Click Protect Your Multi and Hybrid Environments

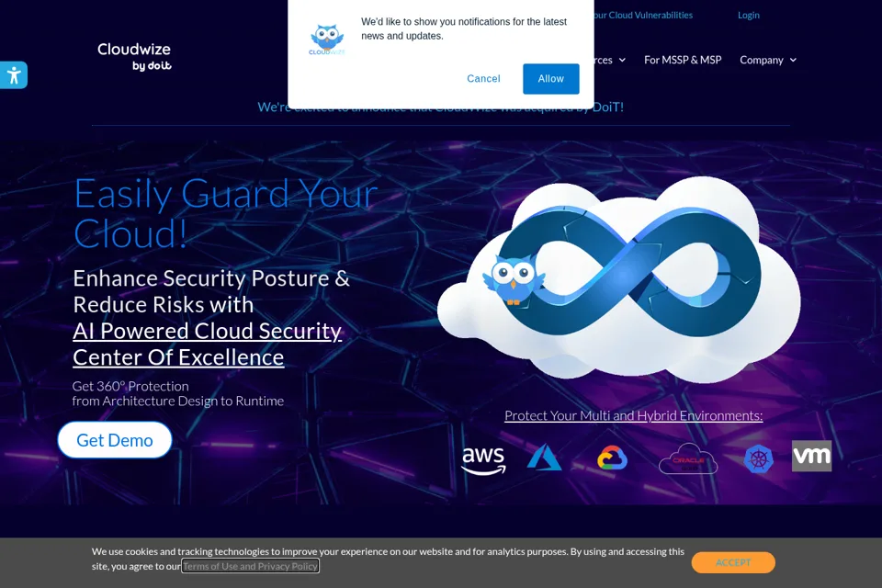coord(633,415)
